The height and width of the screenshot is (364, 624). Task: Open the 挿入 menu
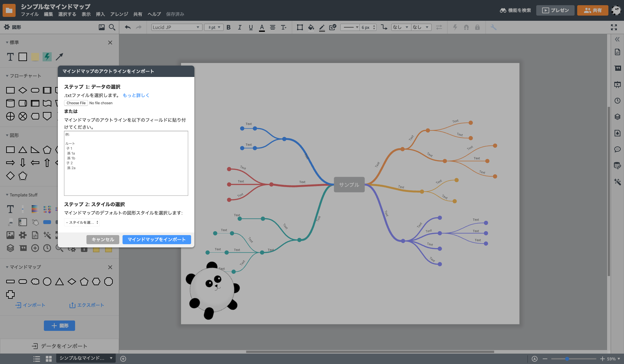click(100, 14)
